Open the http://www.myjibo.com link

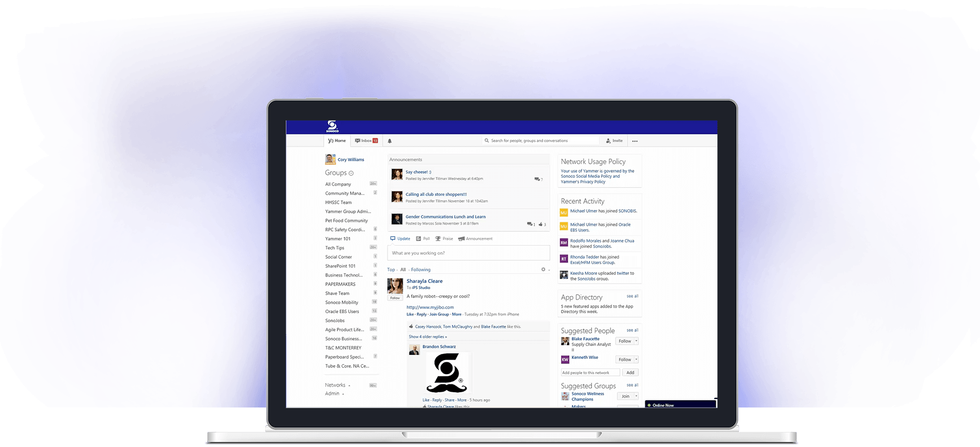click(x=430, y=308)
